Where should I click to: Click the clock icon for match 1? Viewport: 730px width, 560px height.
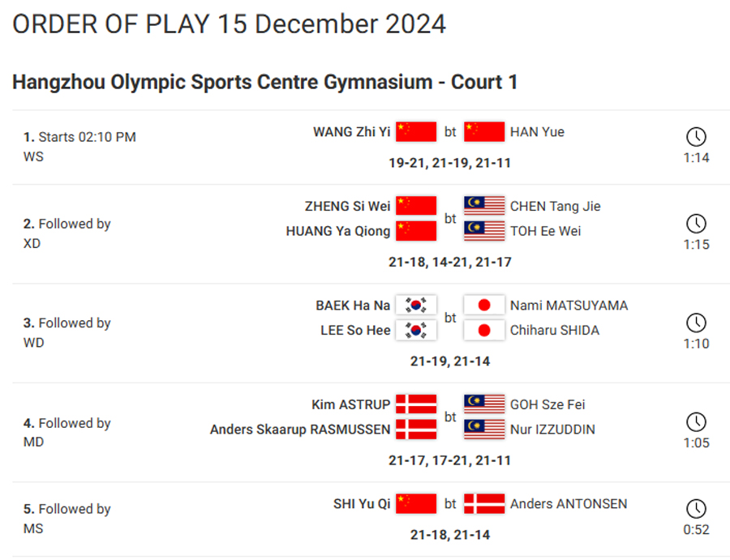tap(696, 137)
